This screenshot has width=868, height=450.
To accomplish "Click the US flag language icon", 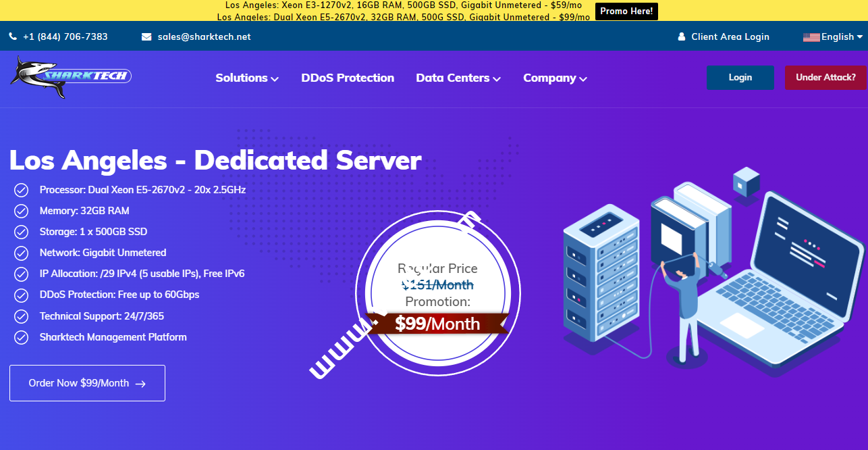I will [x=811, y=37].
